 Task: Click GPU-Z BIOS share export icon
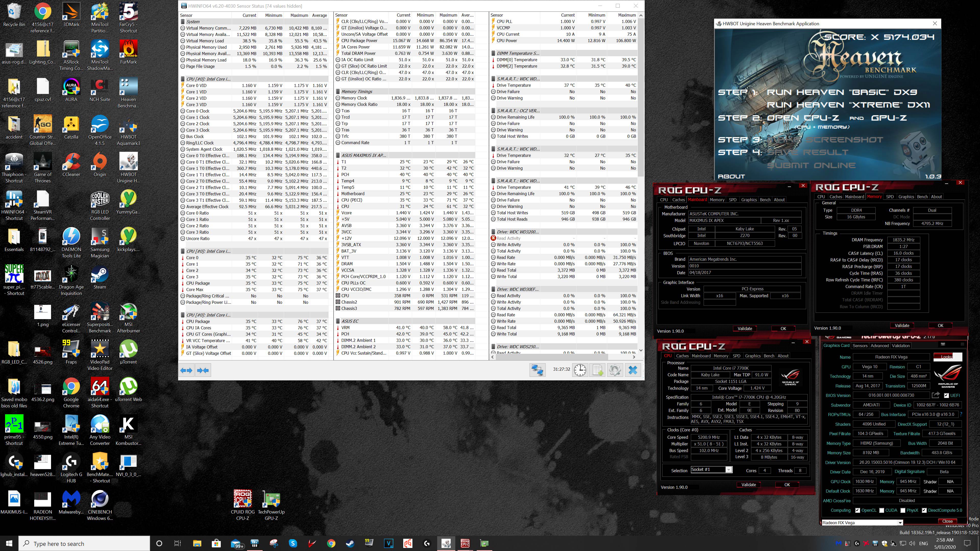936,395
